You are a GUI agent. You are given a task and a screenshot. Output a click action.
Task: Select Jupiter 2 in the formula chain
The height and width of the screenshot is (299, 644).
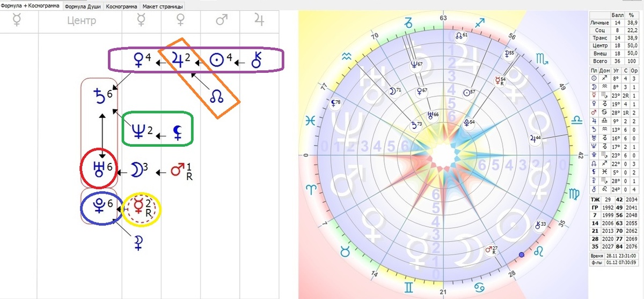(181, 59)
